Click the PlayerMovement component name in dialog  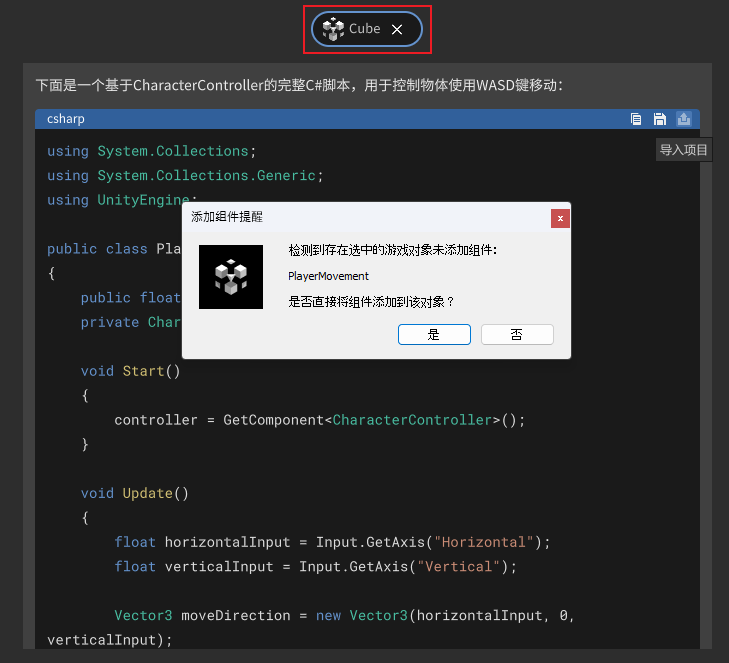click(328, 276)
